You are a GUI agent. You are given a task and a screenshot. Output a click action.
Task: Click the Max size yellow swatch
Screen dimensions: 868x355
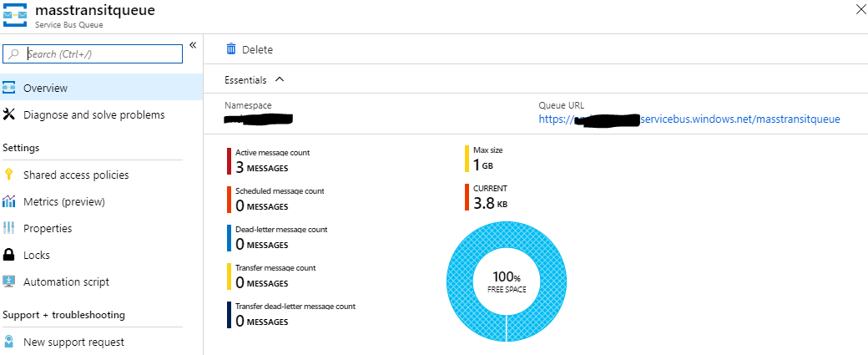coord(467,159)
